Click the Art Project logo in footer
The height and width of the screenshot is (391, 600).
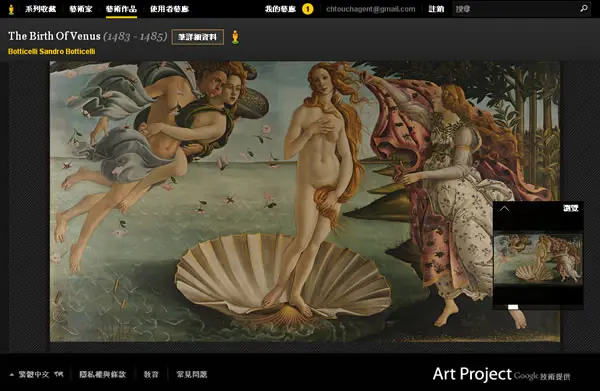pyautogui.click(x=472, y=374)
